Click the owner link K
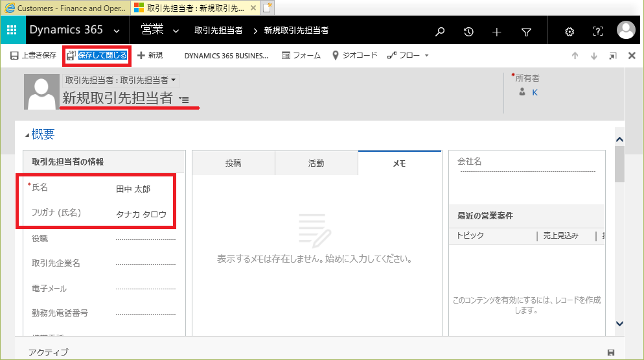 tap(535, 93)
